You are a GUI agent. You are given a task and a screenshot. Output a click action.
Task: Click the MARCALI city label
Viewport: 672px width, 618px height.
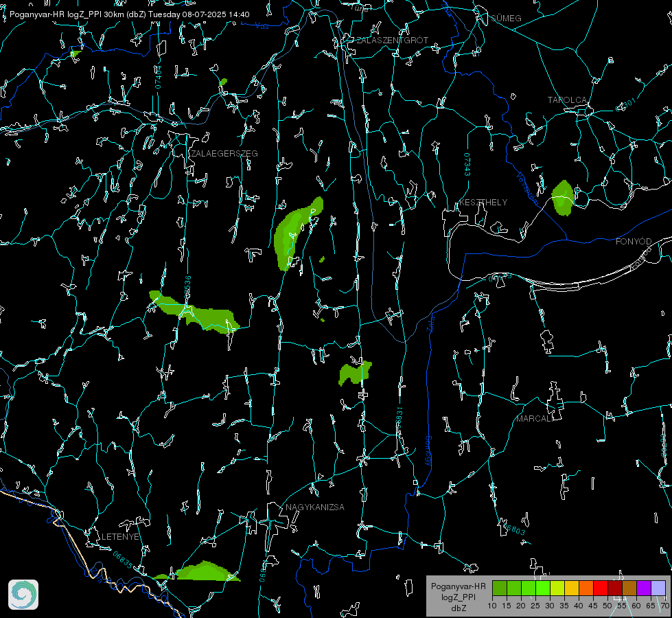[534, 419]
